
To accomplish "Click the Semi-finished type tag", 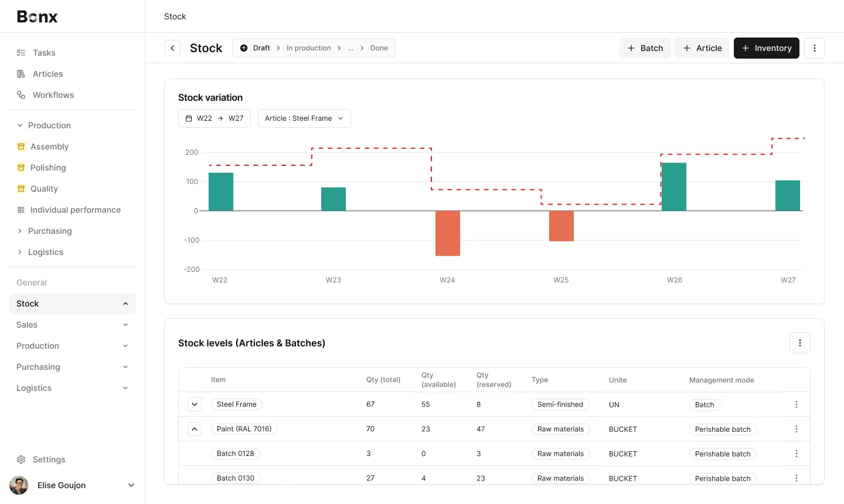I will tap(560, 404).
